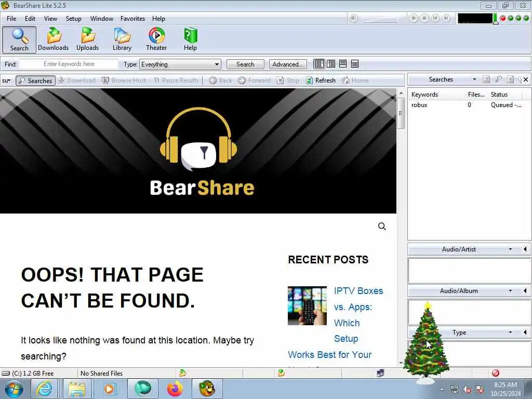Viewport: 532px width, 399px height.
Task: Click the red connection status light
Action: [503, 18]
